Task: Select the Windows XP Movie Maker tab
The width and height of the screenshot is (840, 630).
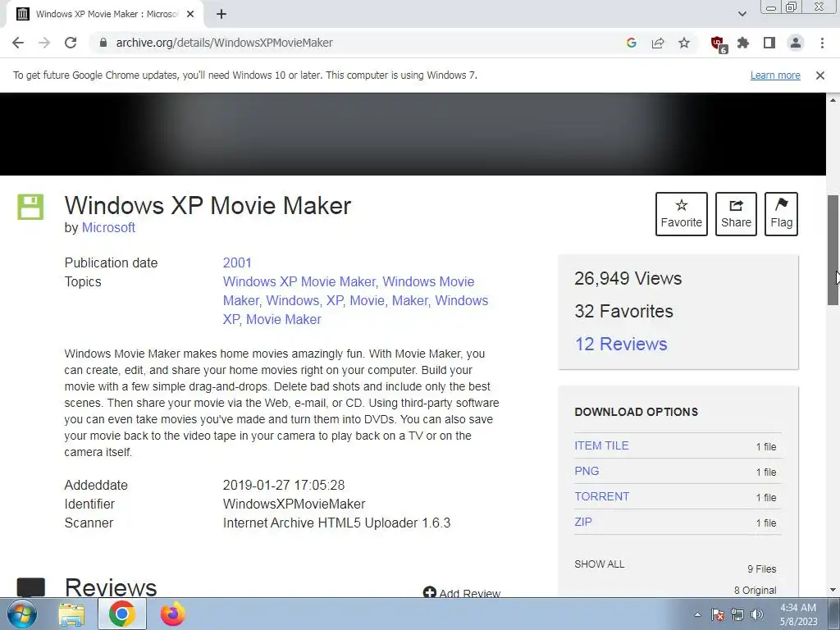Action: [104, 15]
